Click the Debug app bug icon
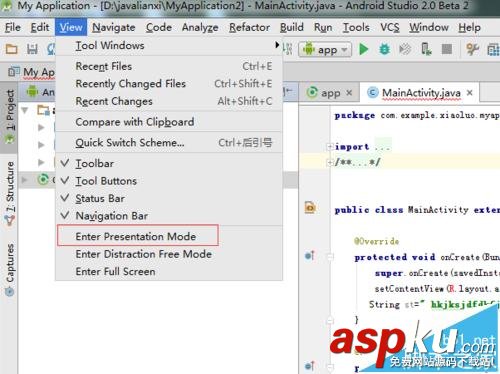The image size is (500, 374). 384,49
